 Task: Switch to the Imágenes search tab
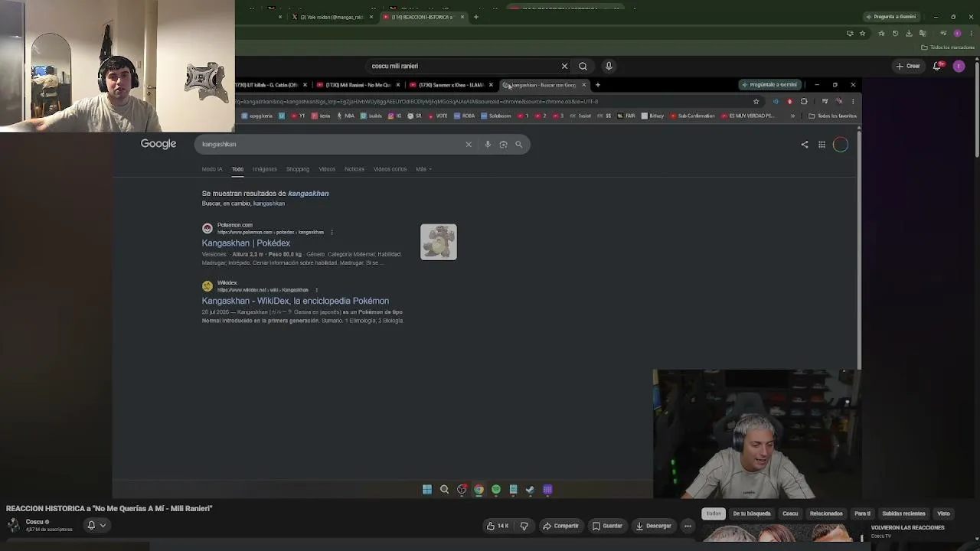pyautogui.click(x=265, y=169)
